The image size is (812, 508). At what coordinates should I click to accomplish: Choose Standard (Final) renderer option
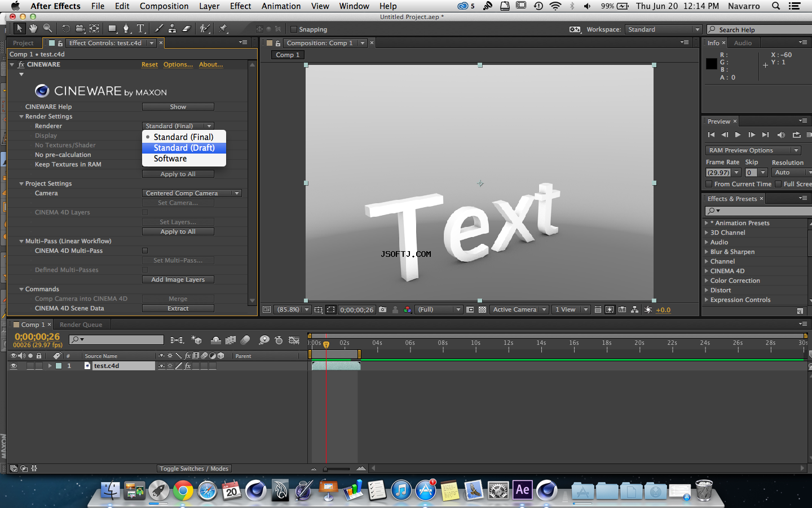184,137
